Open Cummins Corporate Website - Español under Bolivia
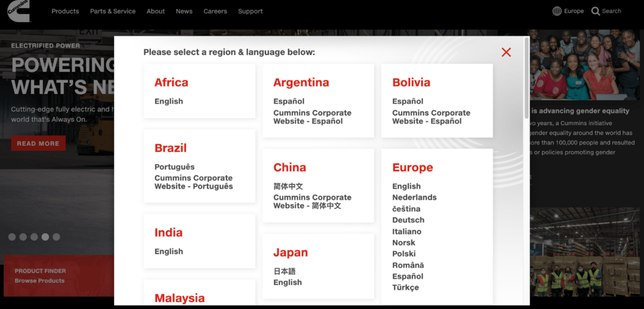 click(431, 117)
